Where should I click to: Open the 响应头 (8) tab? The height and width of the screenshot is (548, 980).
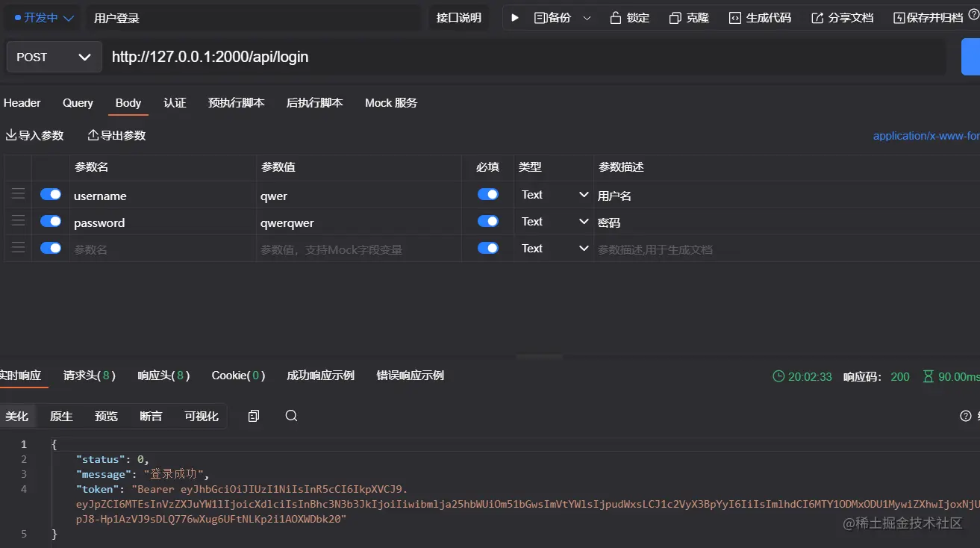[163, 376]
